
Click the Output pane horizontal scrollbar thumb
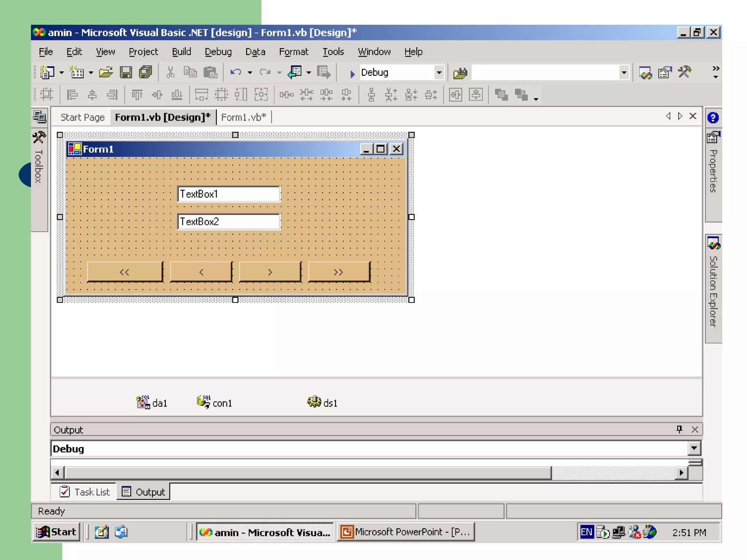[x=307, y=473]
